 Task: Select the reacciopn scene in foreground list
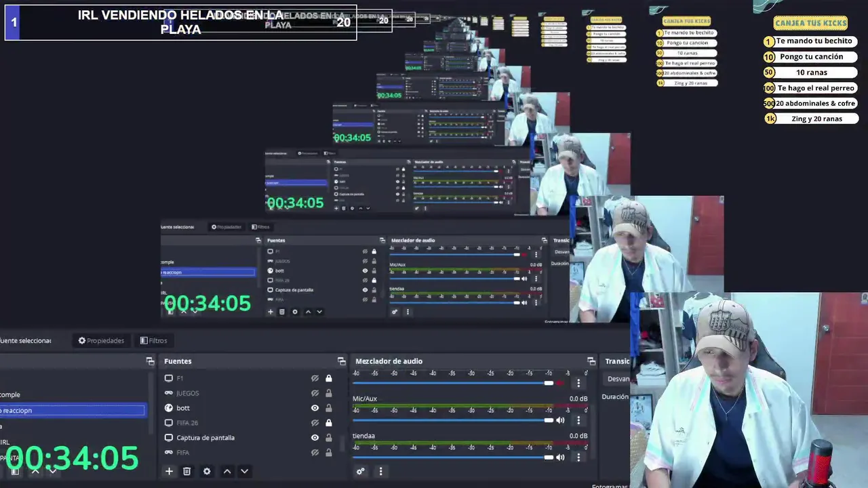pos(72,410)
